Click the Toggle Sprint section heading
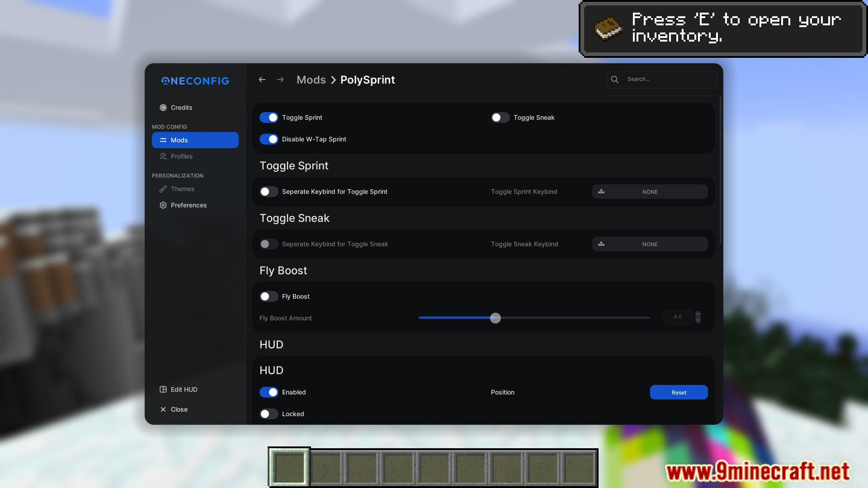Viewport: 868px width, 488px height. pyautogui.click(x=294, y=166)
